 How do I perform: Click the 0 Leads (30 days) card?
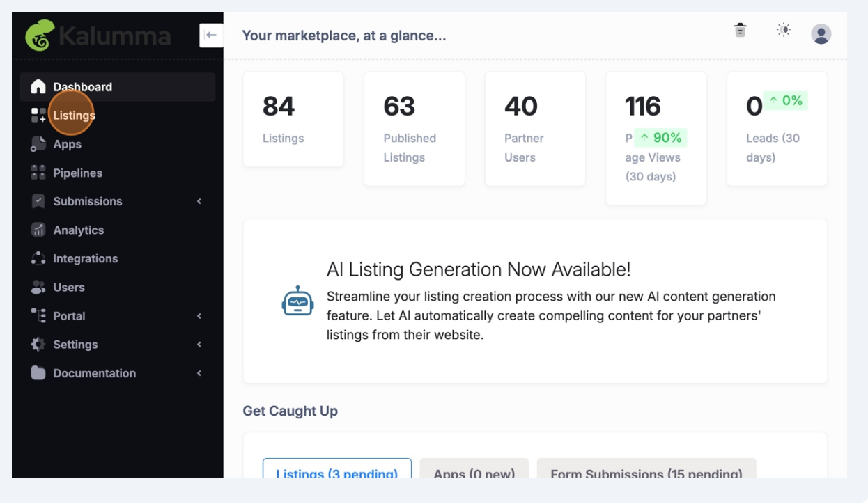[x=777, y=129]
